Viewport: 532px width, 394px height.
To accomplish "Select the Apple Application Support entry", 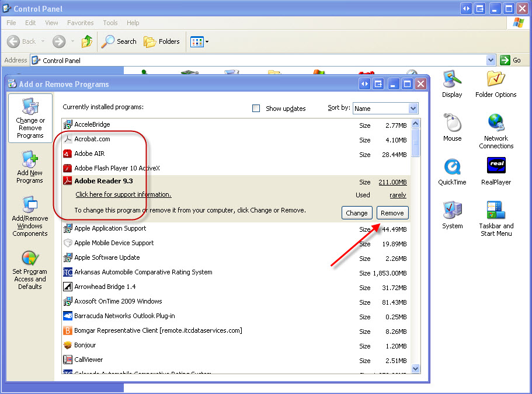I will click(x=236, y=229).
